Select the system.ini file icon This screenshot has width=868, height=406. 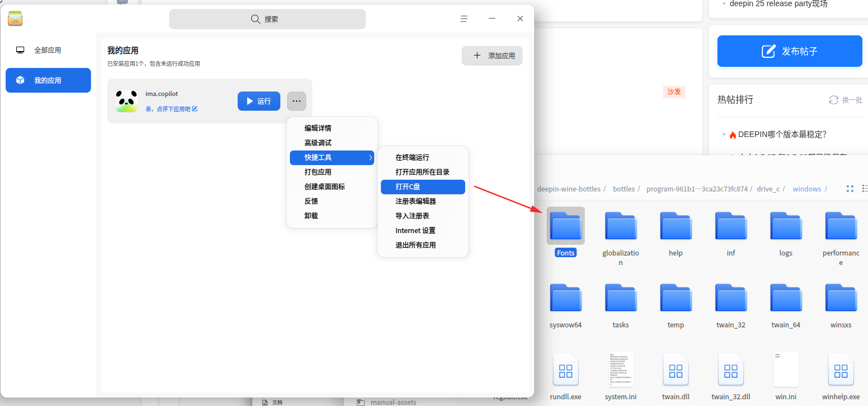point(621,369)
